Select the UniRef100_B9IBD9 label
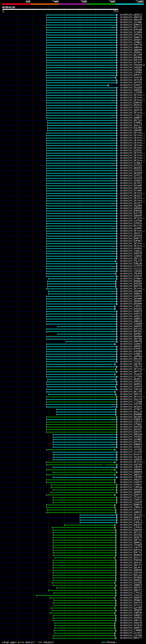 click(131, 578)
